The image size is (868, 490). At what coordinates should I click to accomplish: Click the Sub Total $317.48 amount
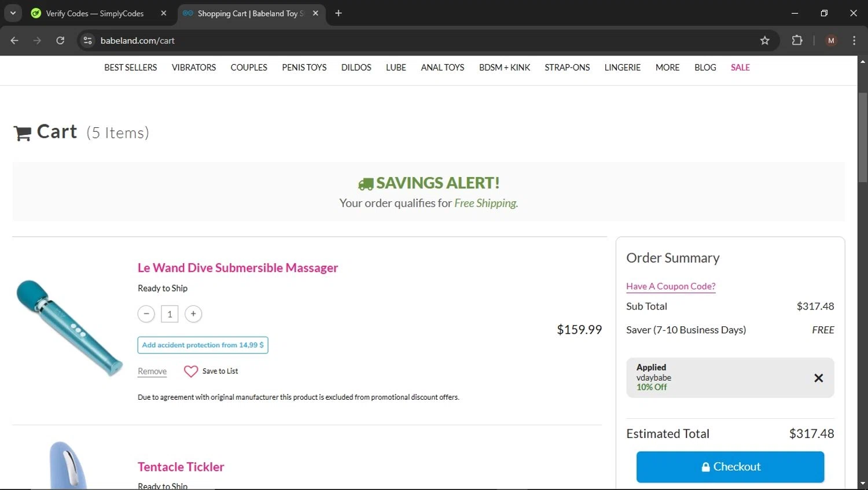[x=815, y=307]
